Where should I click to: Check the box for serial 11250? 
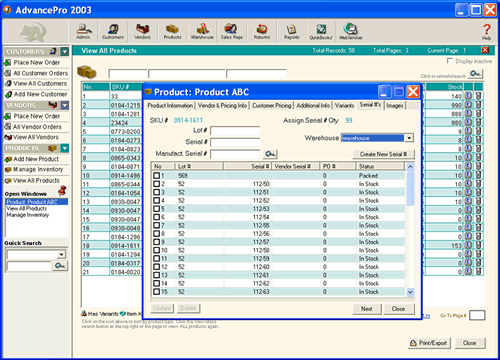click(x=156, y=184)
